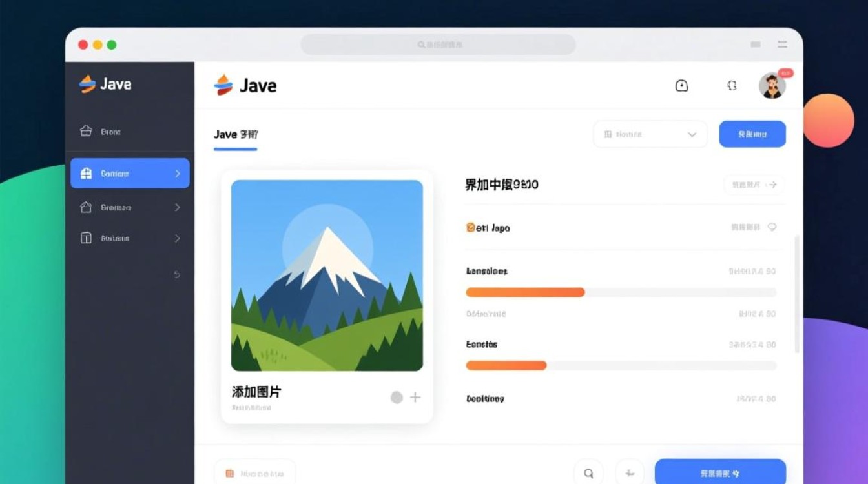Click the blue submit button at bottom right
Image resolution: width=868 pixels, height=484 pixels.
tap(720, 473)
